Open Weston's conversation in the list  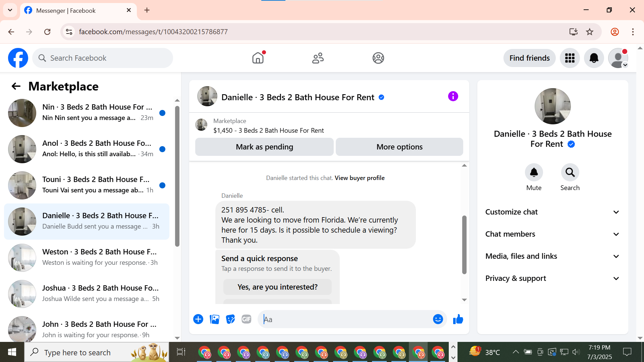(x=87, y=257)
